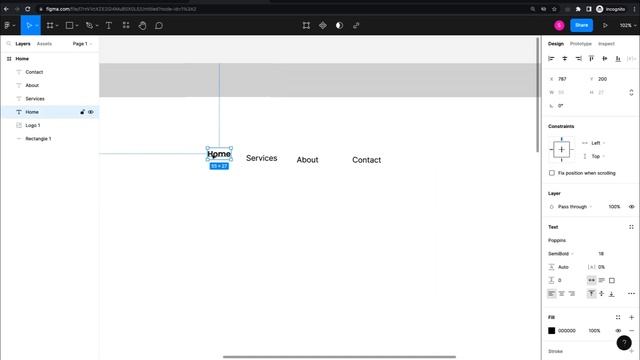The width and height of the screenshot is (640, 360).
Task: Set text vertical align top
Action: [591, 293]
